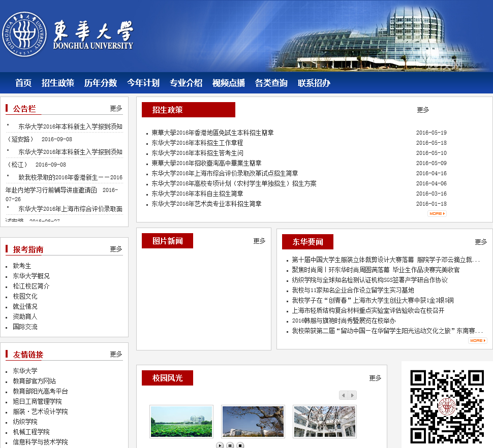Open the tree and blue sky campus thumbnail
The height and width of the screenshot is (448, 493).
(253, 421)
